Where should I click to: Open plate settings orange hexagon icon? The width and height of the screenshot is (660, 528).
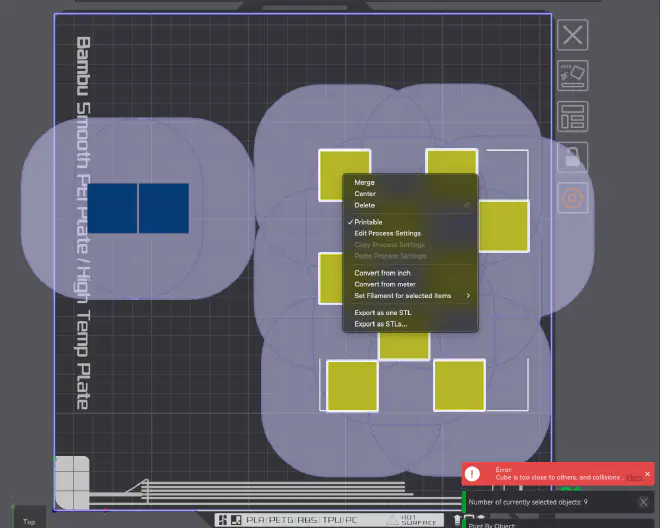[572, 198]
